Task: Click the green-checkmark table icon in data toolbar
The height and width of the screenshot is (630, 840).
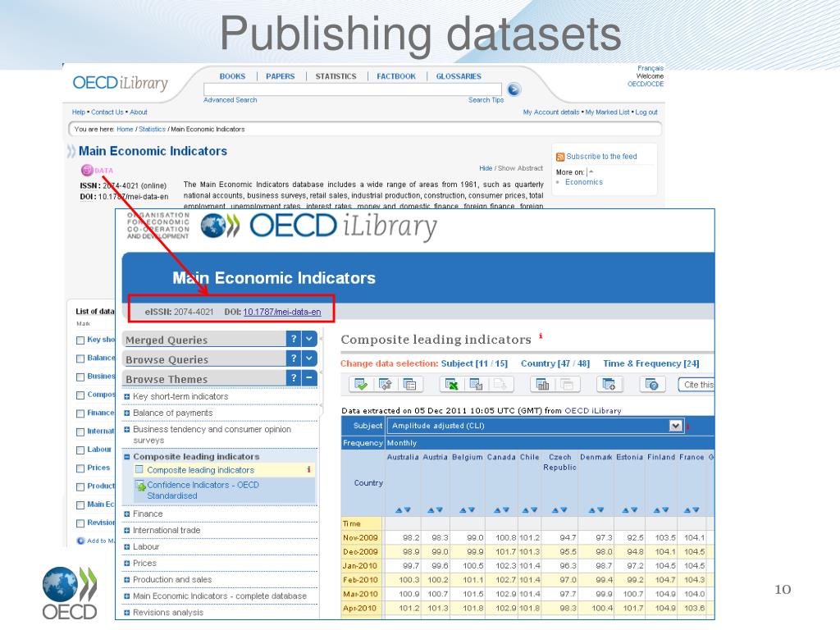Action: [361, 384]
